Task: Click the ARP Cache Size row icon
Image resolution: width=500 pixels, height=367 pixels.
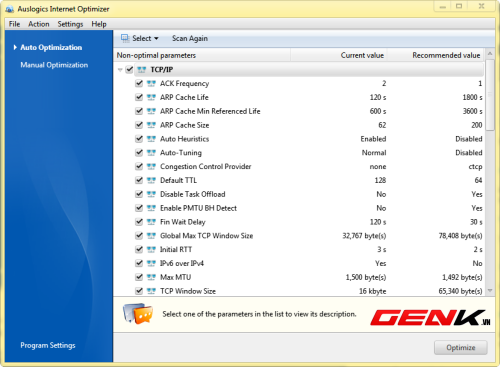Action: point(151,125)
